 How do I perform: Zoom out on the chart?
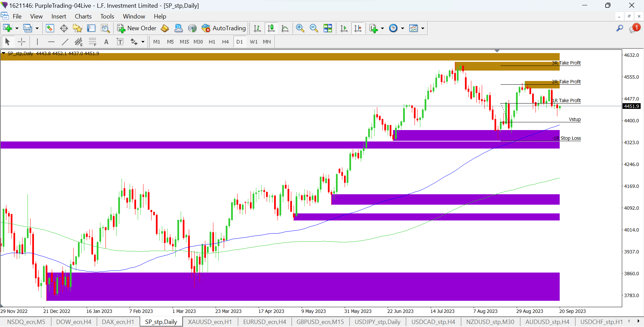point(314,29)
